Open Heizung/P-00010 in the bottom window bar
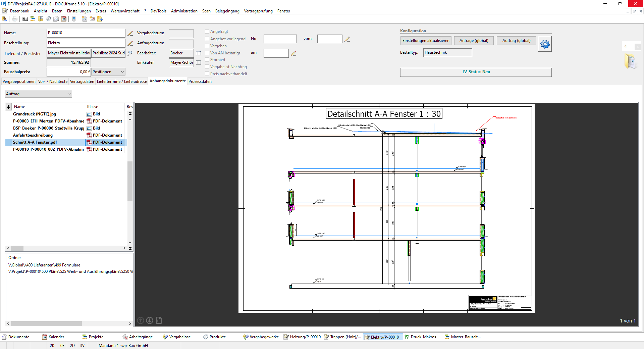Viewport: 644px width, 349px height. click(302, 337)
